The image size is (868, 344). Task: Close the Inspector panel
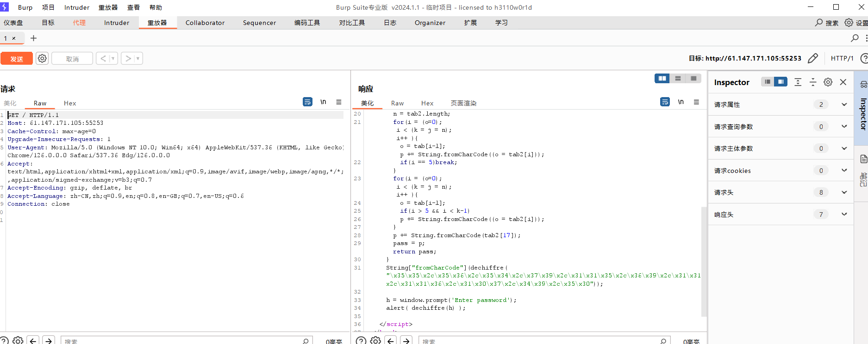pyautogui.click(x=843, y=82)
